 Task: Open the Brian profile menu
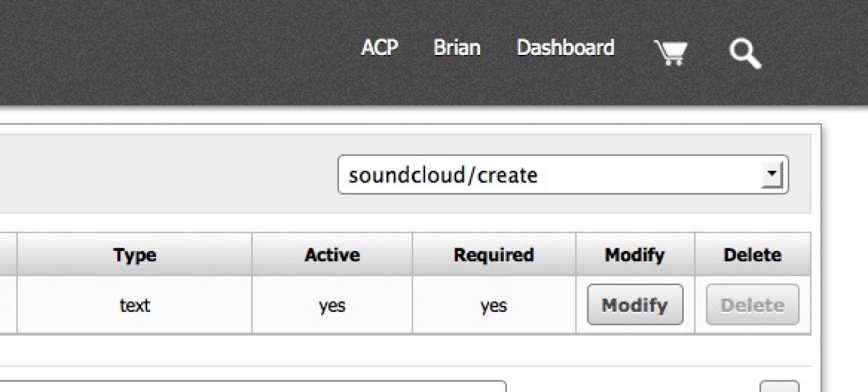(x=457, y=47)
